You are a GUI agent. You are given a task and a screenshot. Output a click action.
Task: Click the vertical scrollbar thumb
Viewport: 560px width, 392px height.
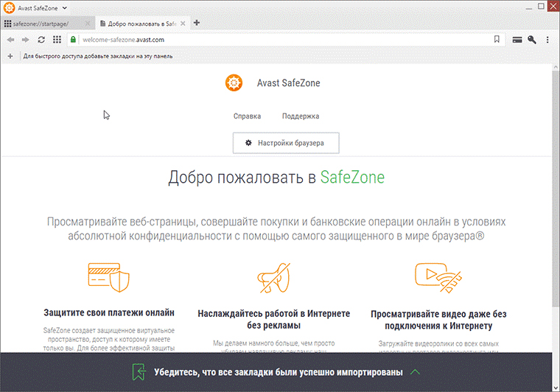coord(556,188)
